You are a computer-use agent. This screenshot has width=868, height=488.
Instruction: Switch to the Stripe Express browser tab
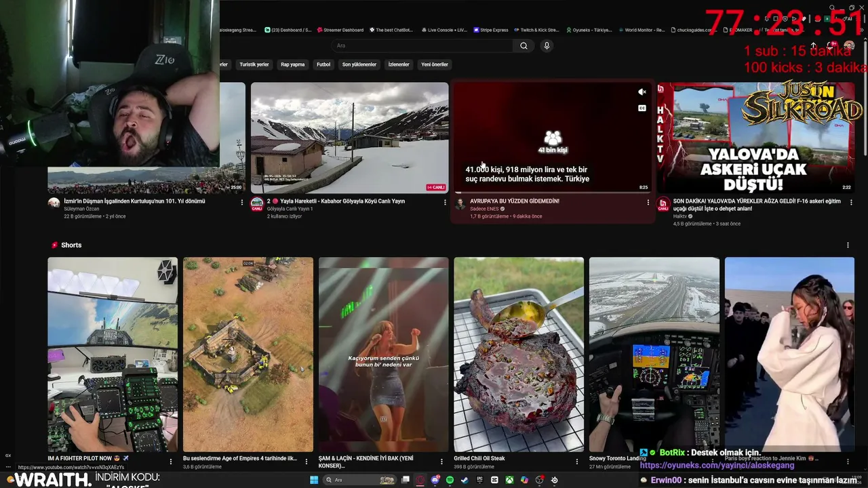pos(490,30)
